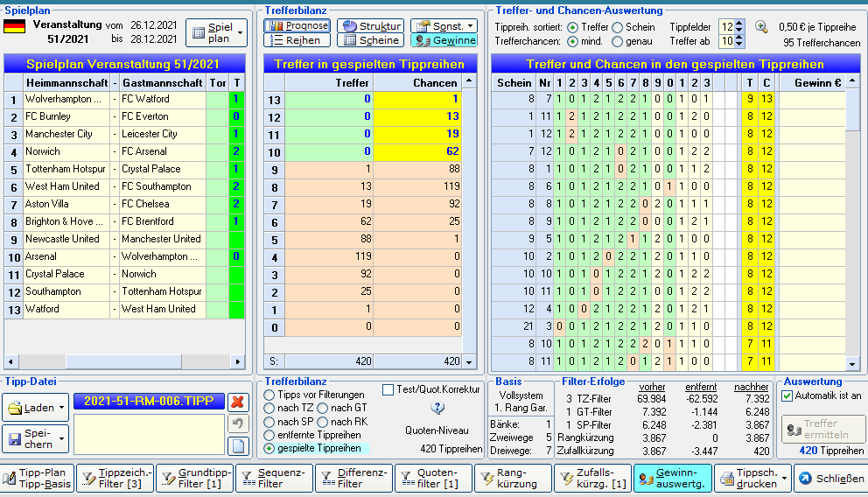Screen dimensions: 868x497
Task: Select Trefferchancen genau radio button
Action: point(617,41)
